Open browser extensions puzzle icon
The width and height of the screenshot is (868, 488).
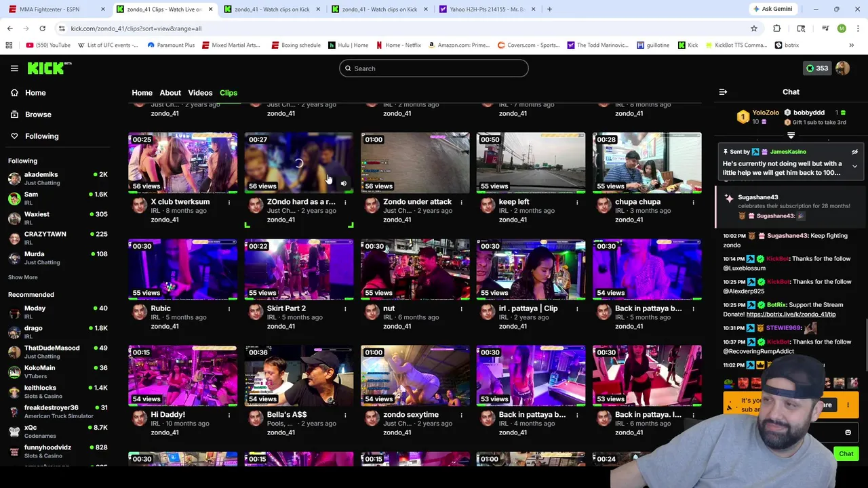[777, 28]
